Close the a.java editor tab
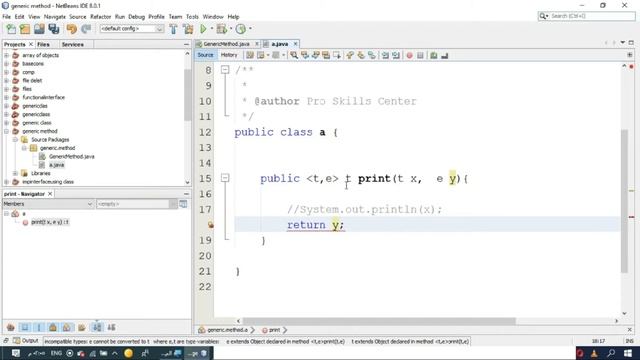 point(295,44)
